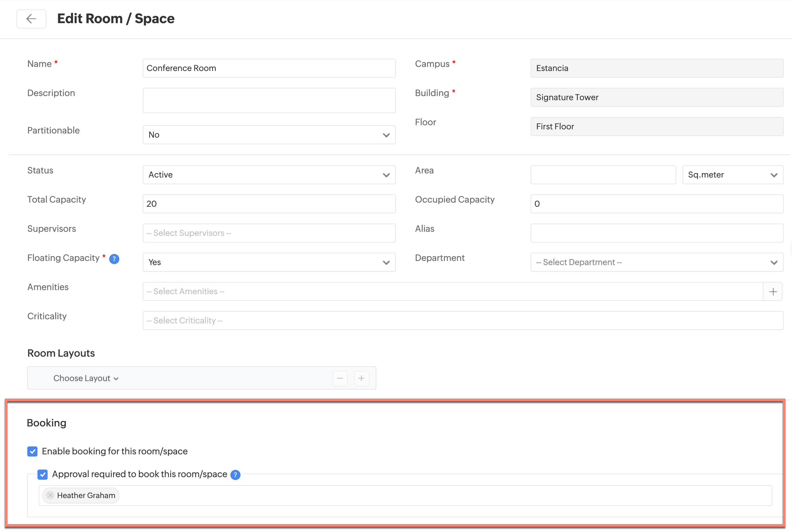The image size is (792, 532).
Task: Click the back arrow button
Action: pyautogui.click(x=31, y=19)
